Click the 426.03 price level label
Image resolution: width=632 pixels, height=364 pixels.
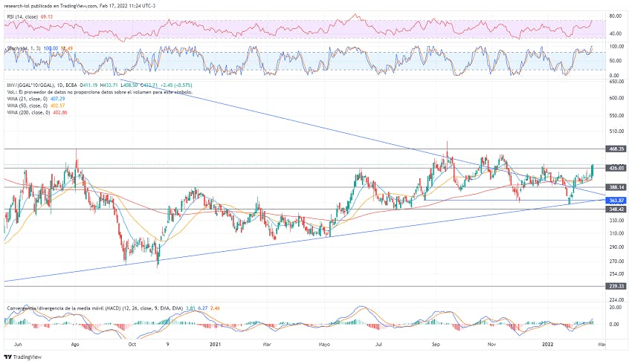point(616,169)
